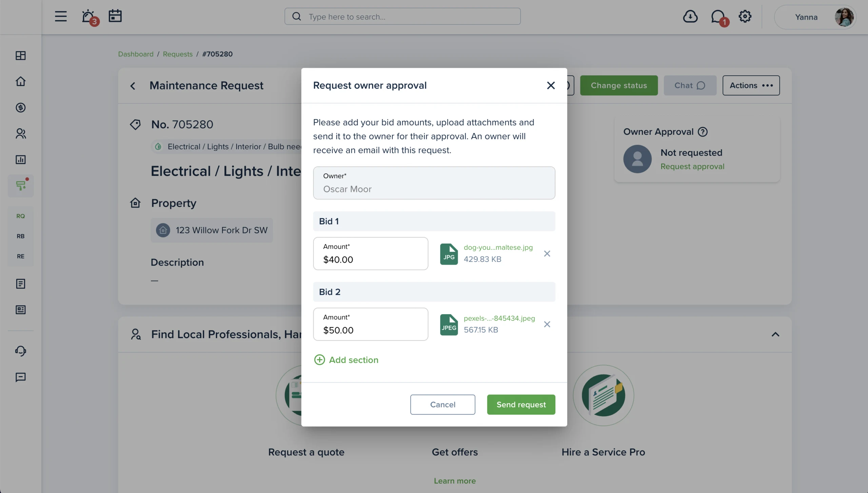
Task: Collapse Find Local Professionals section chevron
Action: pos(775,335)
